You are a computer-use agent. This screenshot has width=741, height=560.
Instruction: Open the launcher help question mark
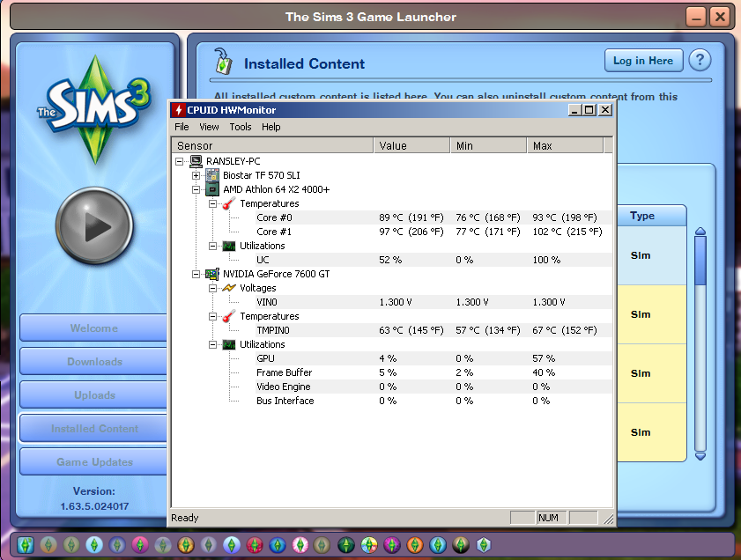pos(700,61)
